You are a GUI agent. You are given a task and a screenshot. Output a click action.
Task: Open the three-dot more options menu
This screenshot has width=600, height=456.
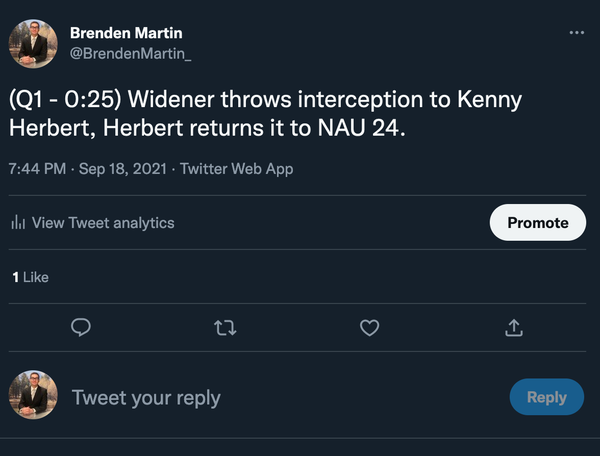point(576,33)
